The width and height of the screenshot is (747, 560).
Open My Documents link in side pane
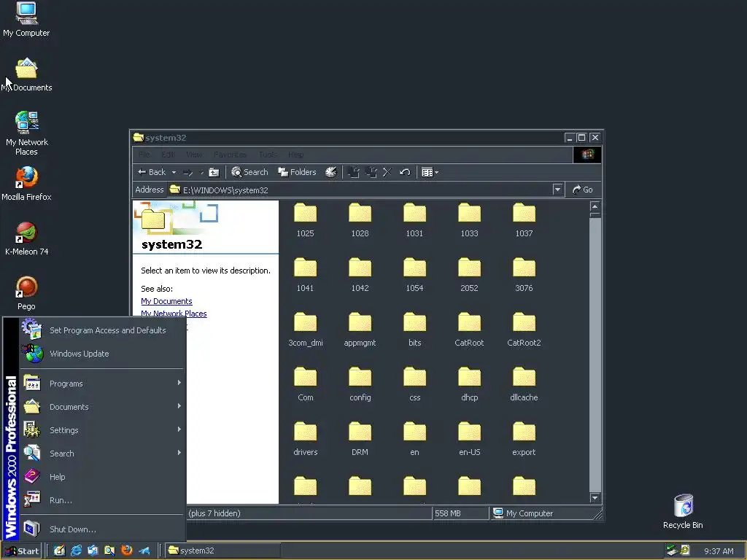tap(167, 301)
